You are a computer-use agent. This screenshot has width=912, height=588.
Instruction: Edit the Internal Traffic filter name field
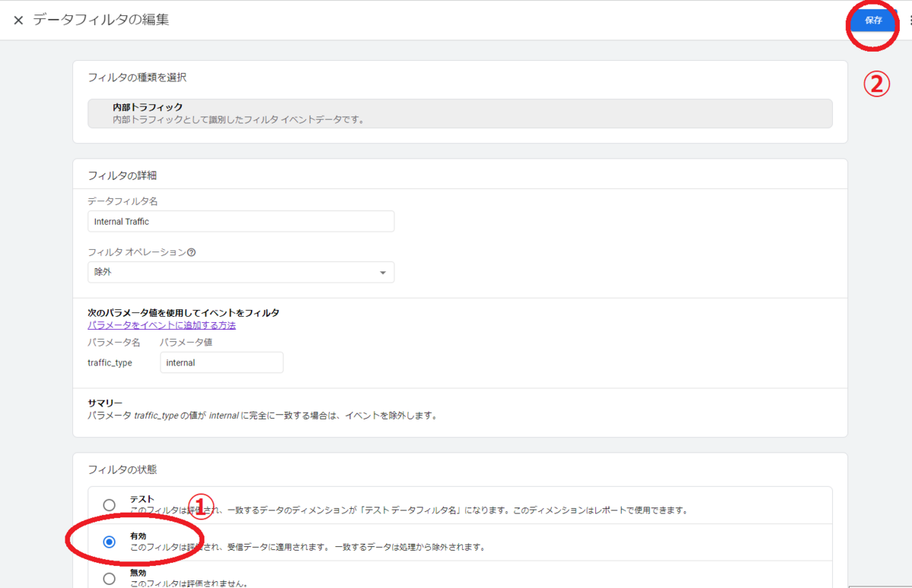coord(241,221)
